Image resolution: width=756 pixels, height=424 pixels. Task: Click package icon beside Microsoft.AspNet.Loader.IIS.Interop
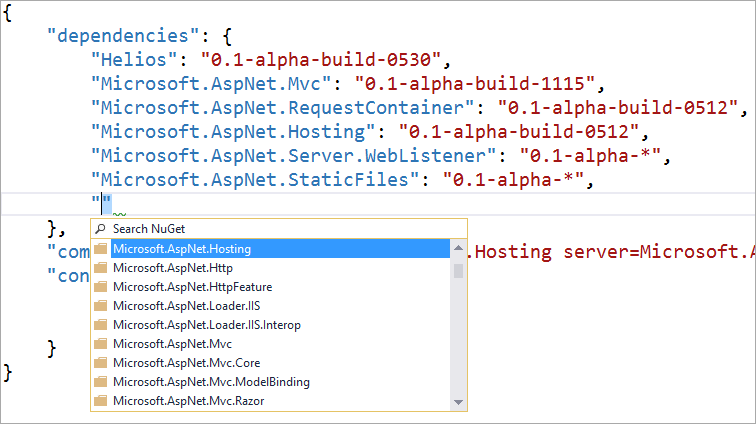pyautogui.click(x=100, y=325)
